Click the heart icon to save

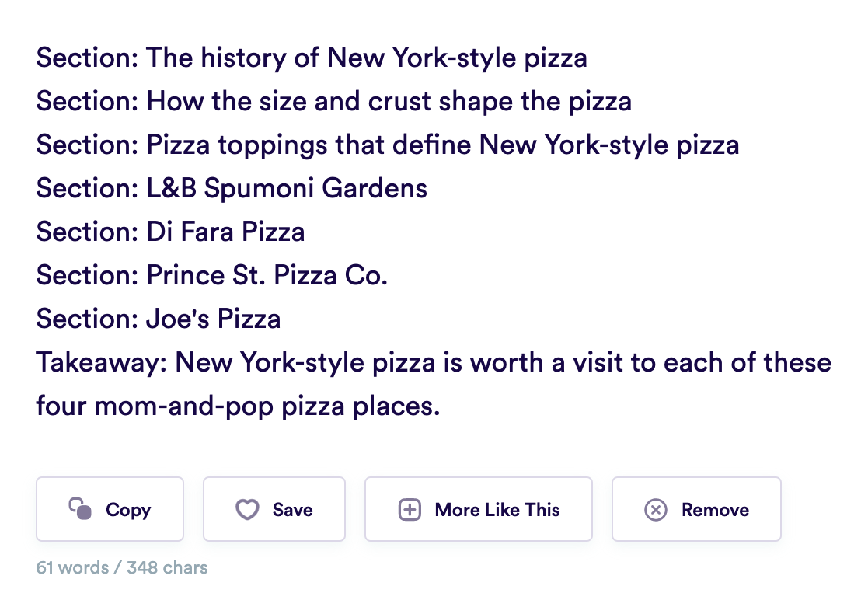tap(247, 510)
